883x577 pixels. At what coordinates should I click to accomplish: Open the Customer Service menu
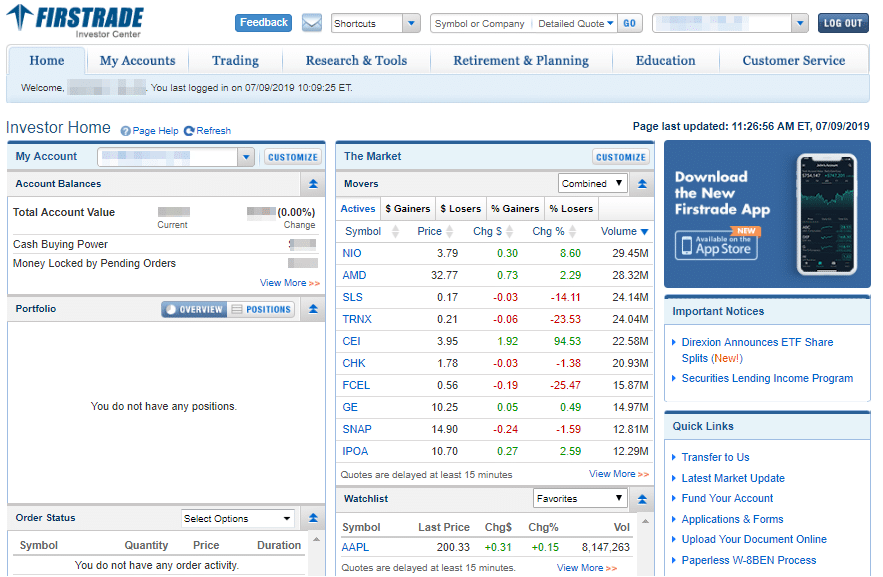(794, 60)
